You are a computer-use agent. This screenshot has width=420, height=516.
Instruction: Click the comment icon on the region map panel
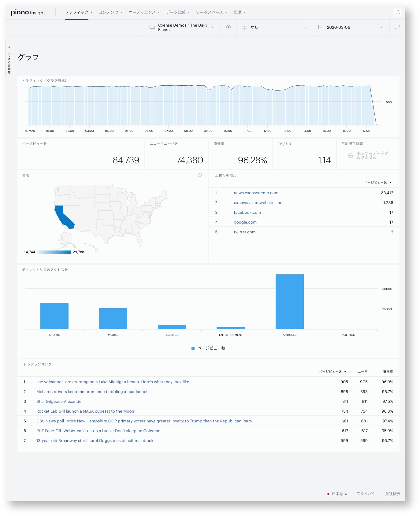coord(200,175)
